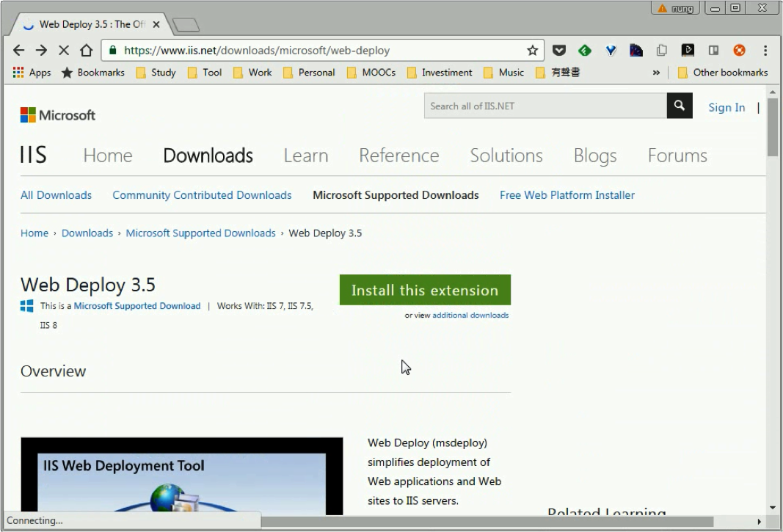Click the horizontal scroll right arrow
This screenshot has width=783, height=532.
[x=759, y=522]
